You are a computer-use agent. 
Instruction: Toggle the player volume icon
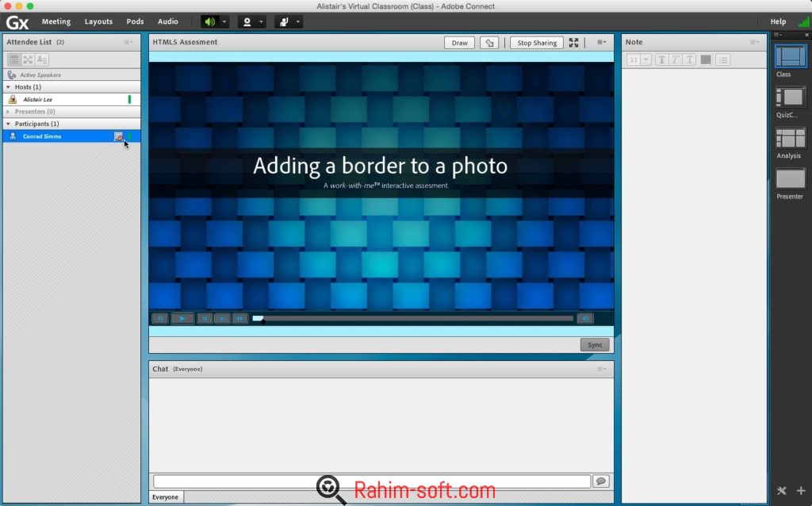point(585,319)
